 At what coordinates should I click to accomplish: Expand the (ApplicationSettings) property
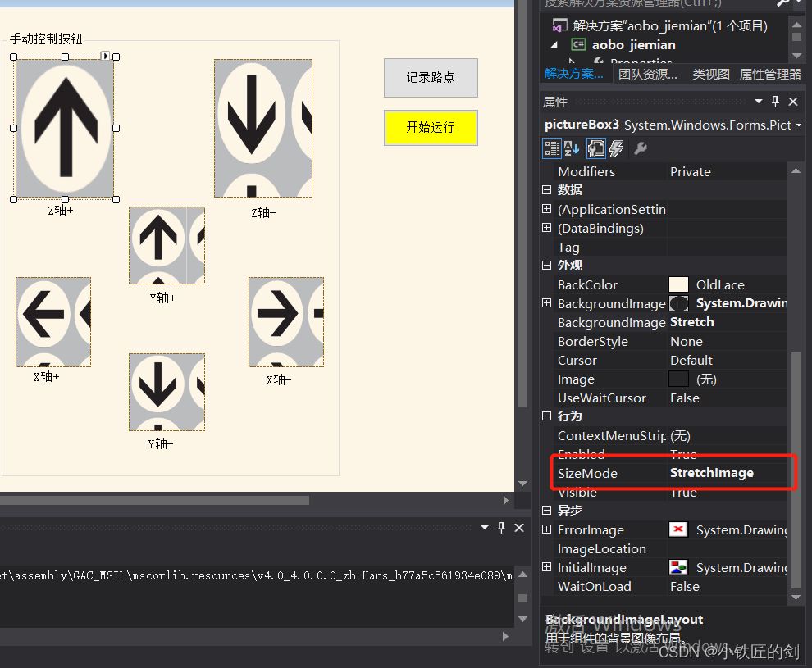point(546,209)
